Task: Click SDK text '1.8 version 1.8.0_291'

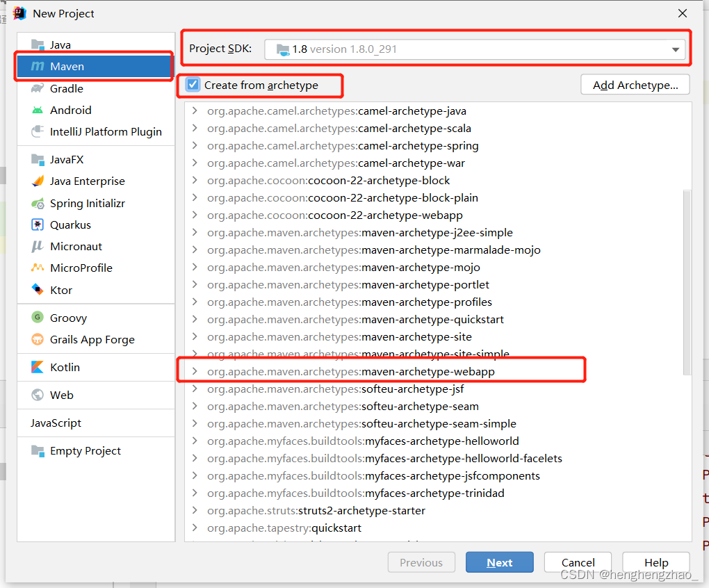Action: 345,49
